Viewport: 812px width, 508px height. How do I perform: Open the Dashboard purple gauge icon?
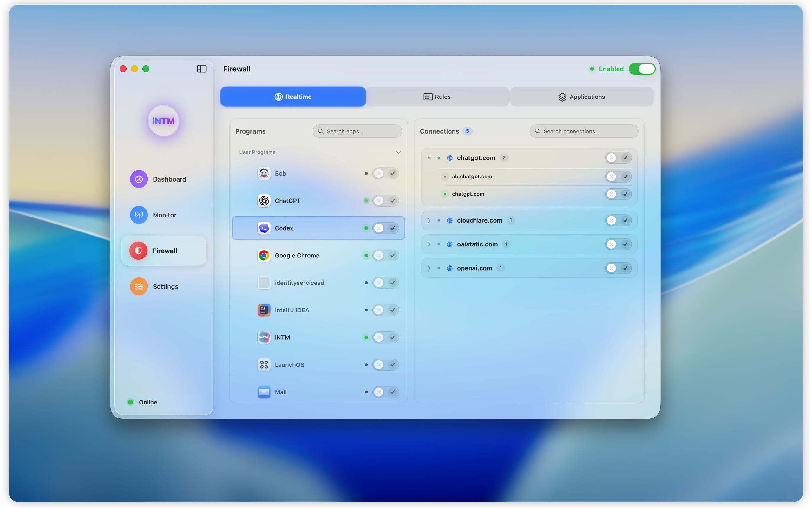click(x=139, y=179)
